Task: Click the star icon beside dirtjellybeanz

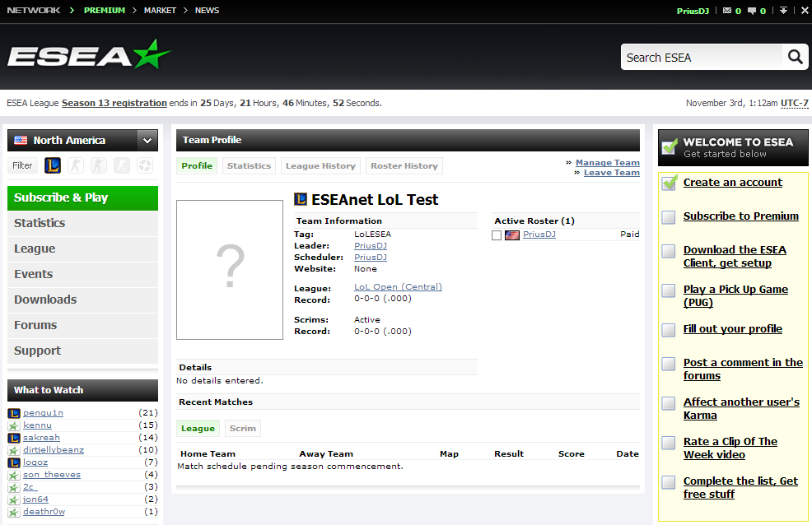Action: point(14,450)
